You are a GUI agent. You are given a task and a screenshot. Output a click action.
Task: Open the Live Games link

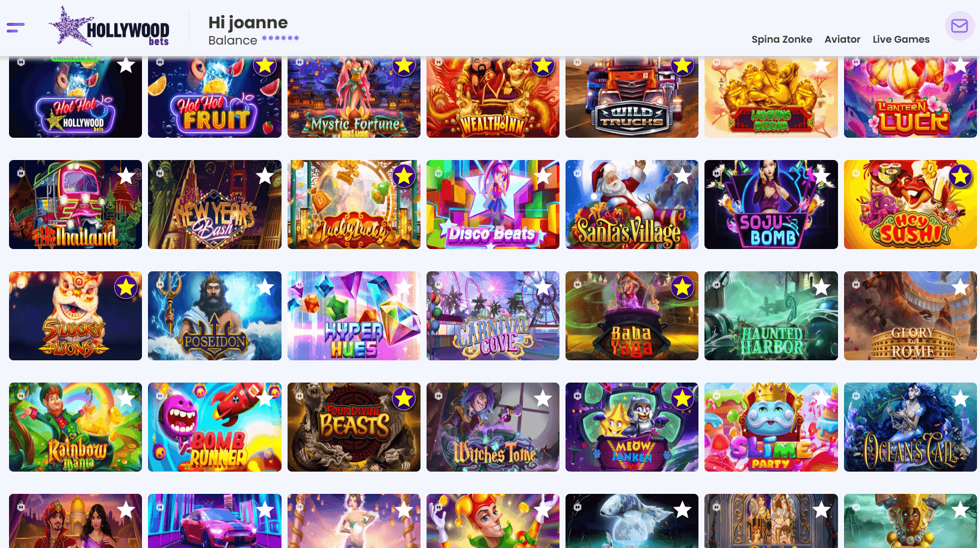pyautogui.click(x=901, y=39)
